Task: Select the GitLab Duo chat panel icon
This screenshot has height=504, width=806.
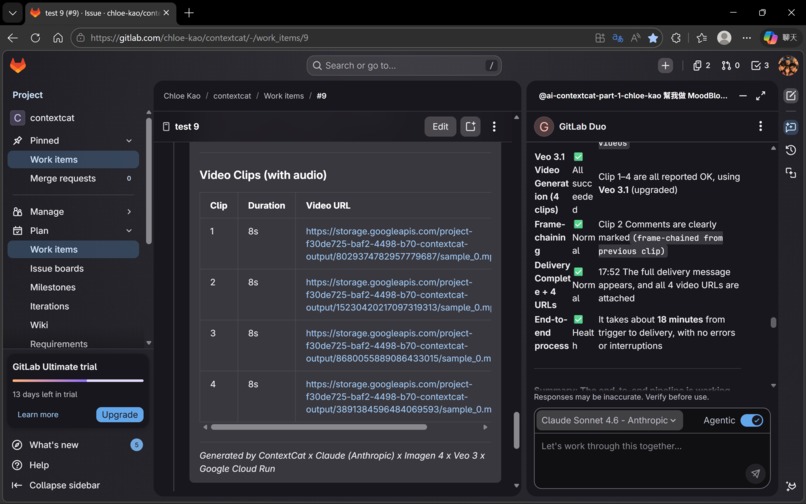Action: pyautogui.click(x=791, y=127)
